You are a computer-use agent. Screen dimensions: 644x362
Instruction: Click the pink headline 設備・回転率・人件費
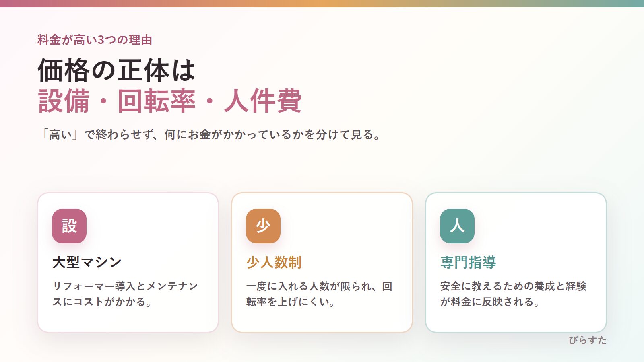click(170, 101)
